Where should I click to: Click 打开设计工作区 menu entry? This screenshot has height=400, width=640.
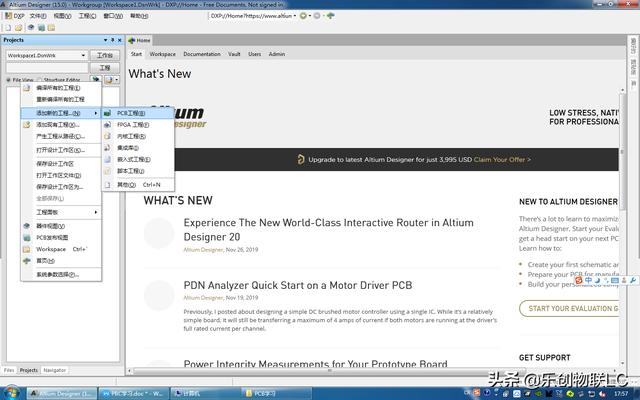click(61, 150)
